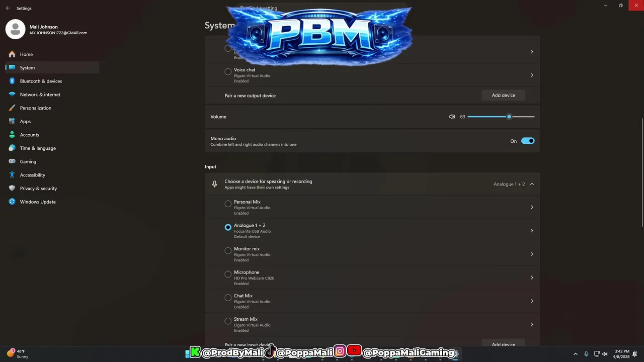Select System in the sidebar

click(52, 67)
